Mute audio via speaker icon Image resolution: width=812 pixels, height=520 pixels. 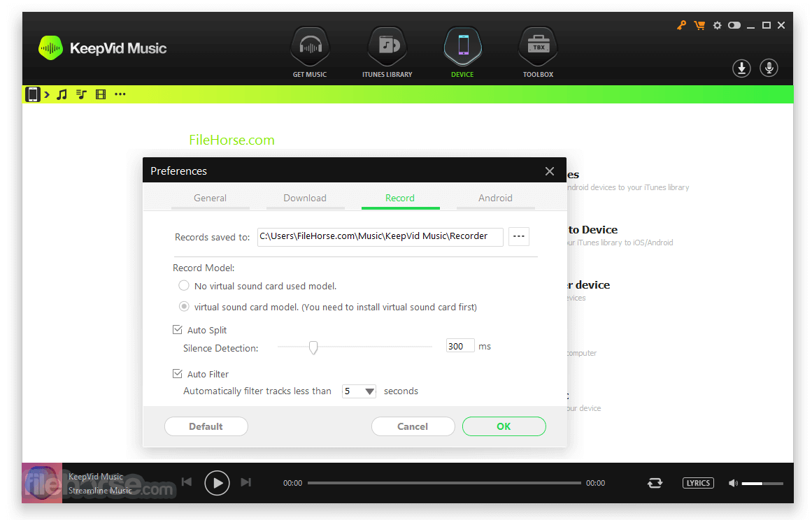(x=733, y=483)
